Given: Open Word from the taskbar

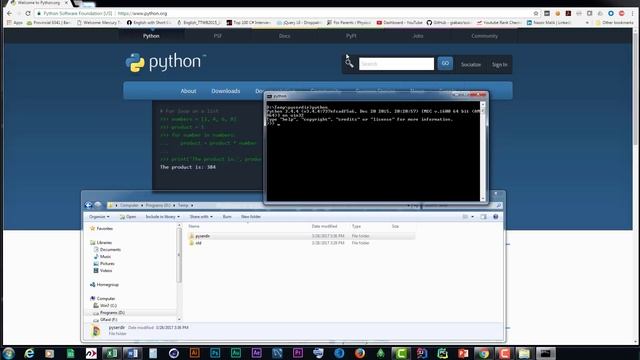Looking at the screenshot, I should coord(132,353).
